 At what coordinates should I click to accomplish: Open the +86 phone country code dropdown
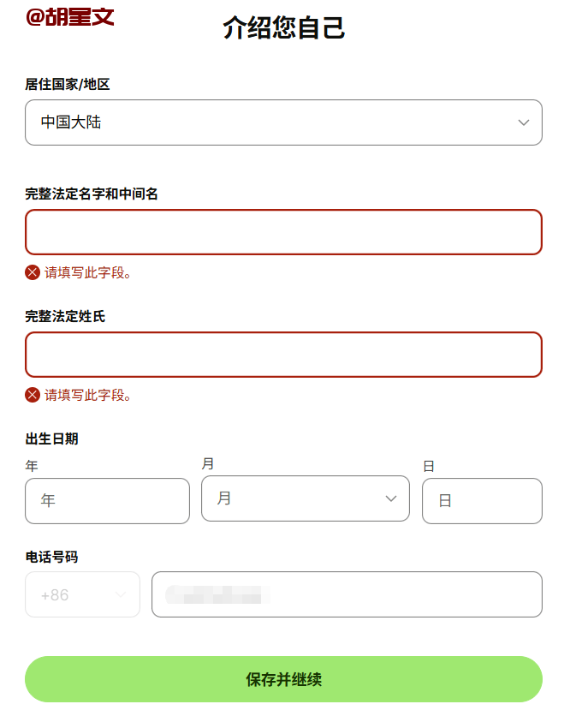82,594
